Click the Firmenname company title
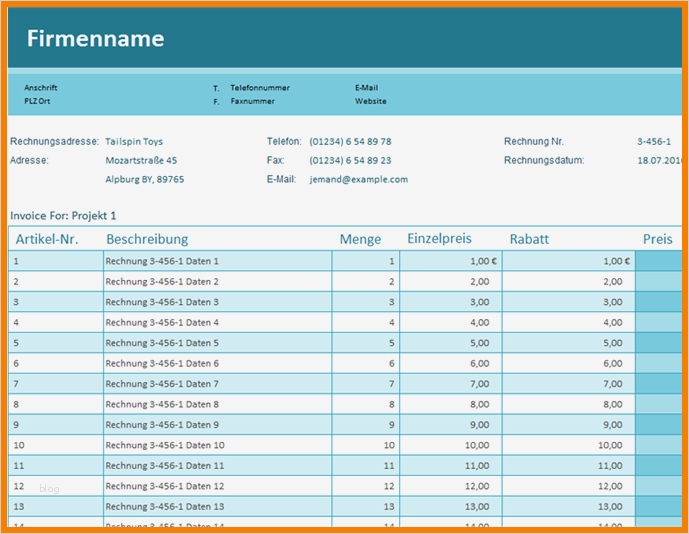Image resolution: width=689 pixels, height=534 pixels. coord(95,39)
